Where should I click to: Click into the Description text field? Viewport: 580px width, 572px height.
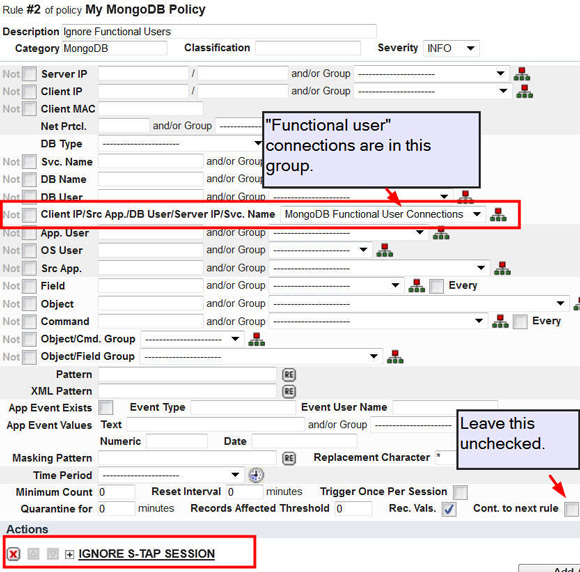219,31
